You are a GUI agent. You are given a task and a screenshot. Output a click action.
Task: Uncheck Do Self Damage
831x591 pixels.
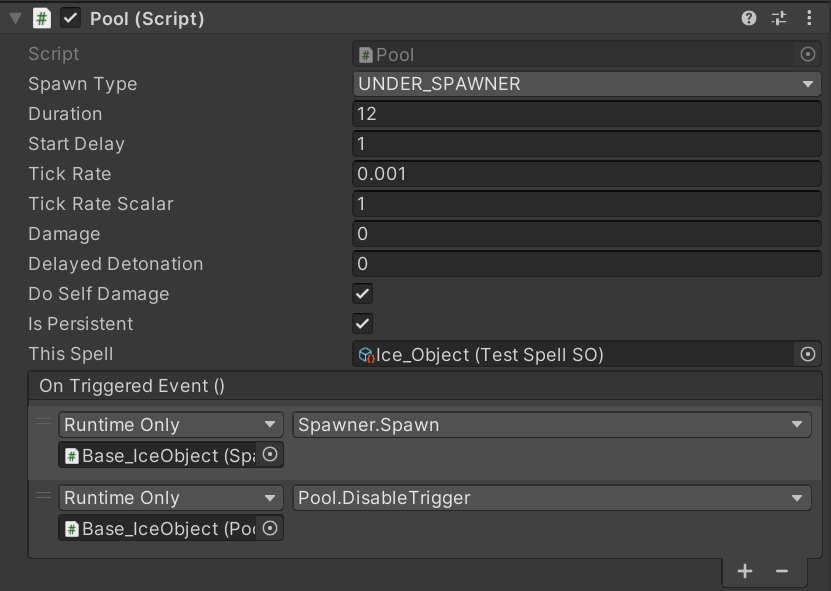pos(363,294)
